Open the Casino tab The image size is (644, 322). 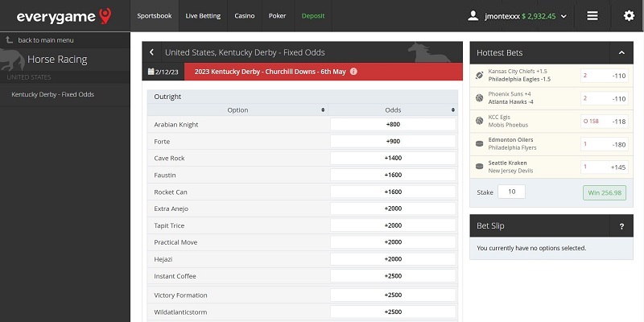245,15
